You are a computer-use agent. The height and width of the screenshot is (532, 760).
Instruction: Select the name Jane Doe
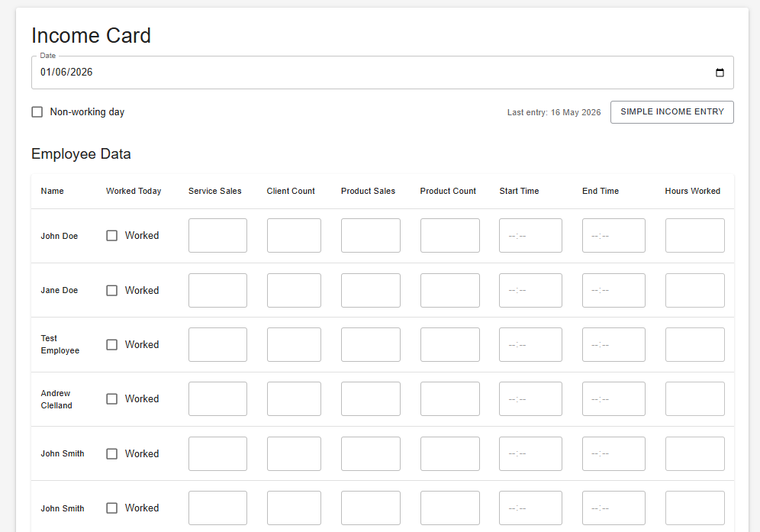[59, 291]
